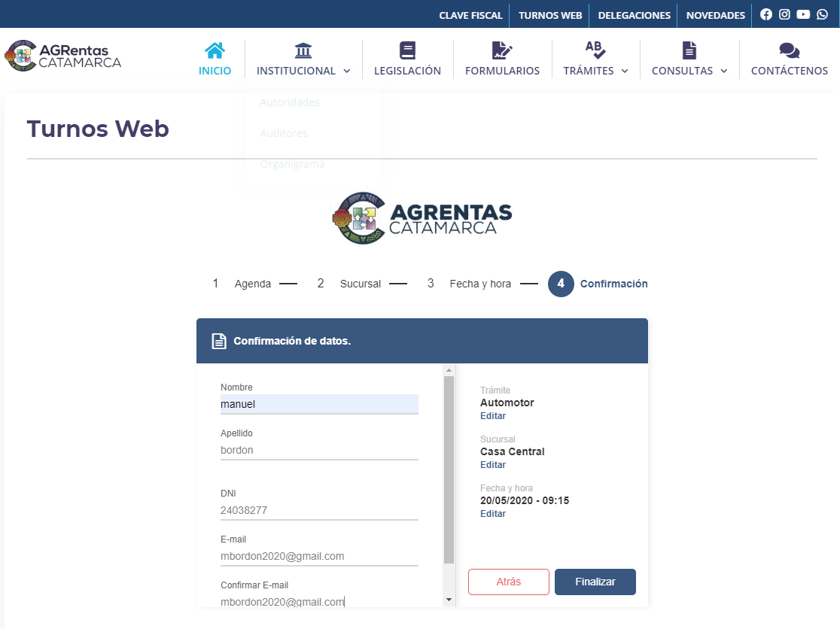Open the Instagram icon link

point(784,14)
